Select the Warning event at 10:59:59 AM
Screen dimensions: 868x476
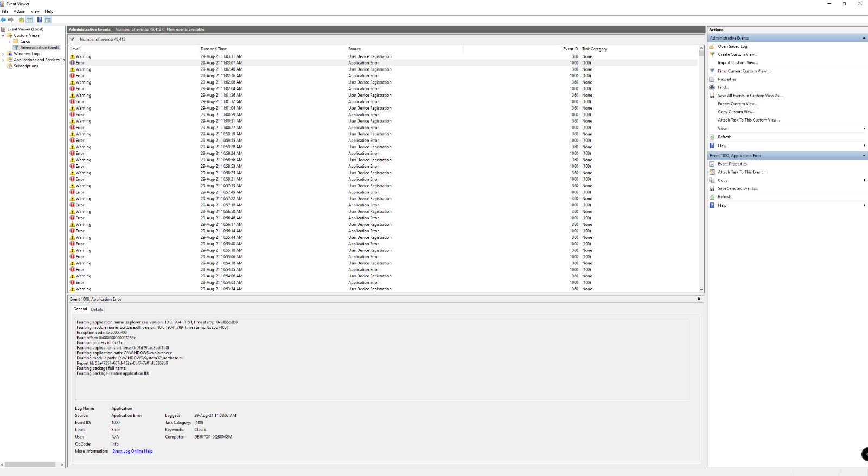[x=383, y=134]
